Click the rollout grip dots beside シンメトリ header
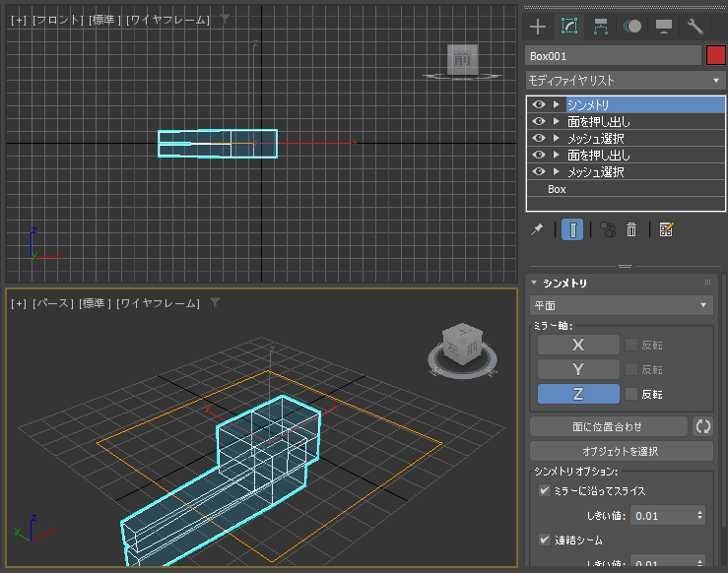Viewport: 728px width, 573px height. coord(707,283)
